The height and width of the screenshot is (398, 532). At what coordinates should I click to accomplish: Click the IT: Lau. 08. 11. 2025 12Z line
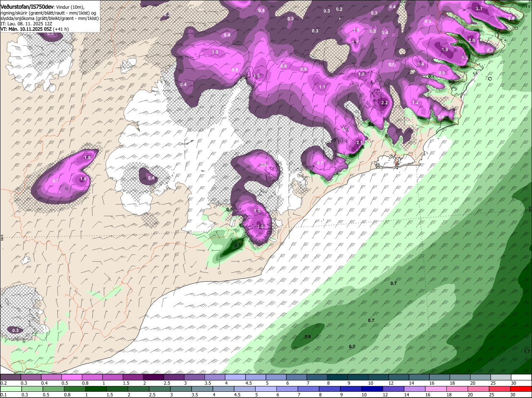pos(26,24)
